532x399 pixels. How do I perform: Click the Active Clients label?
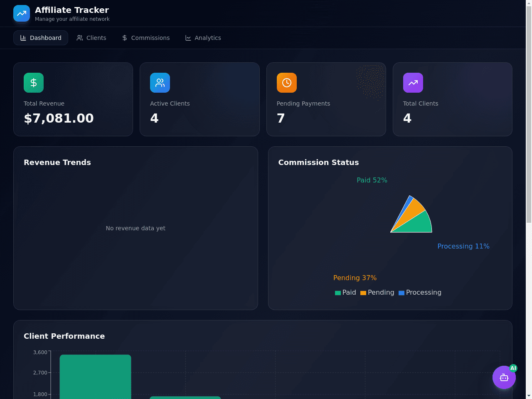coord(170,103)
